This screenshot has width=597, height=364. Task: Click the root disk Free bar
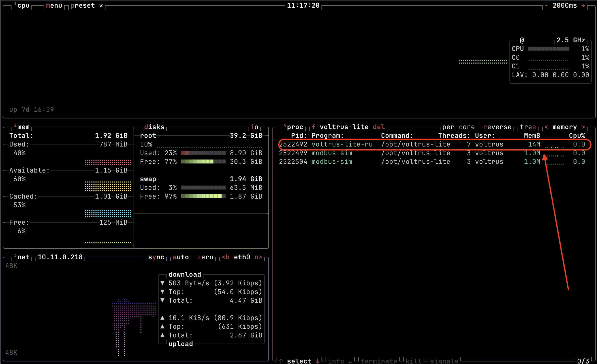pos(203,162)
